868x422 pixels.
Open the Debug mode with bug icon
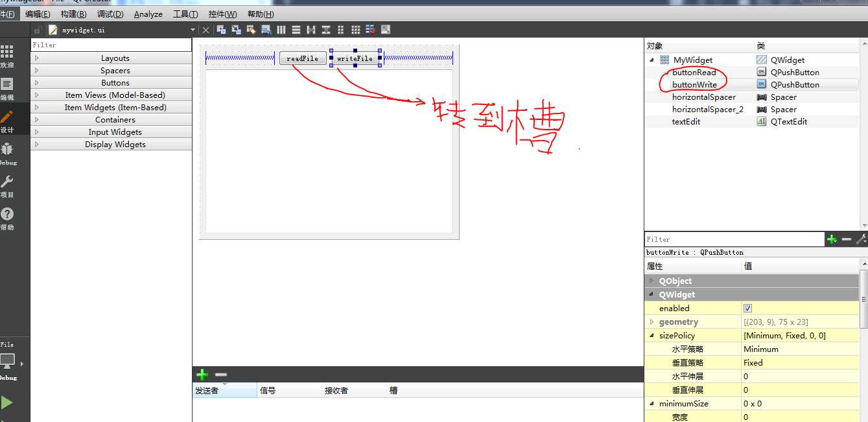point(7,154)
